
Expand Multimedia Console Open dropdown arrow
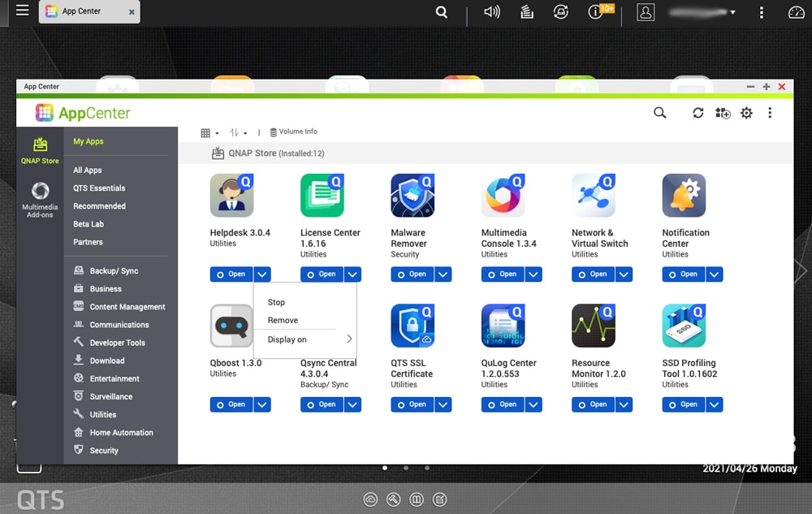(x=533, y=274)
